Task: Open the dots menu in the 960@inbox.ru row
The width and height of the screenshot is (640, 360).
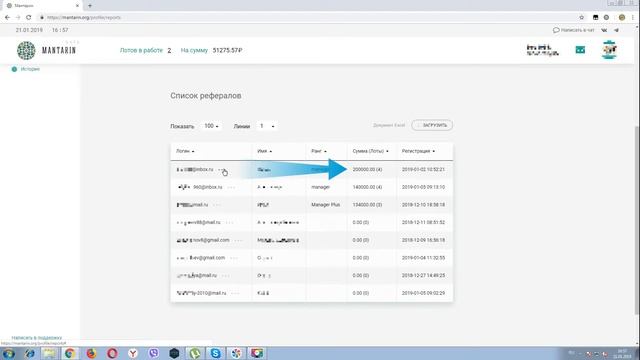Action: (x=231, y=187)
